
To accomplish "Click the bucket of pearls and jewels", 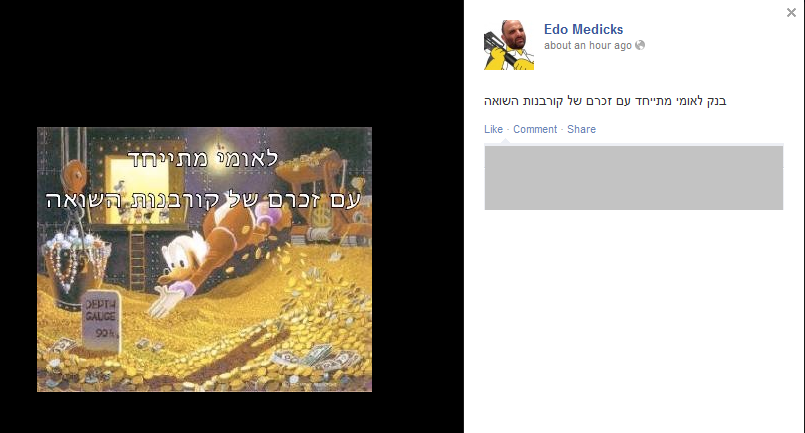I will [x=77, y=267].
